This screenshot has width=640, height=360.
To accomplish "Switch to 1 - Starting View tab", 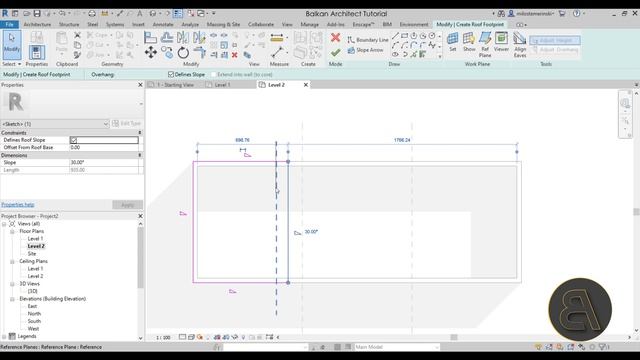I will [x=175, y=85].
